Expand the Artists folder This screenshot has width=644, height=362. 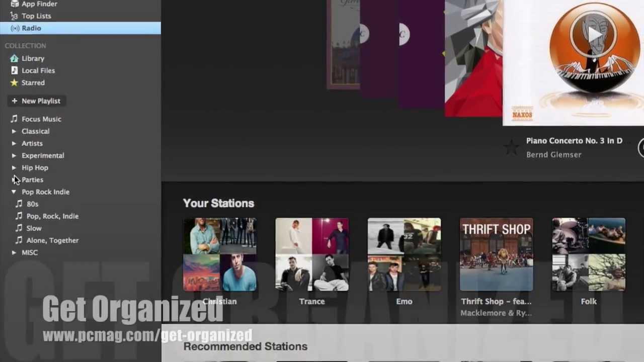pyautogui.click(x=14, y=143)
